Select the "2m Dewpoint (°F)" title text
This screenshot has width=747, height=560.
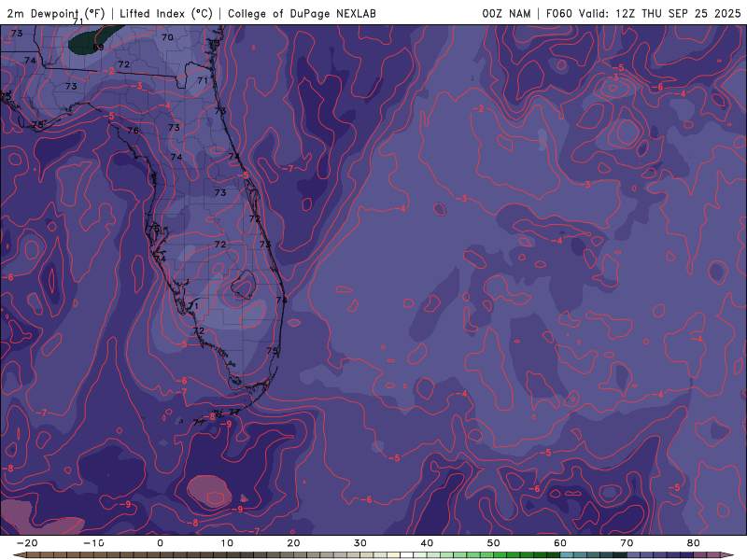coord(57,13)
